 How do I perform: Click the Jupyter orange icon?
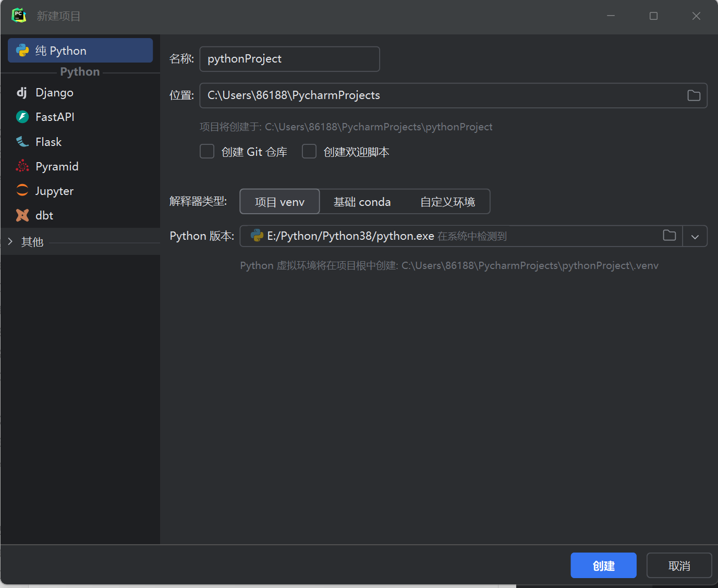[22, 190]
